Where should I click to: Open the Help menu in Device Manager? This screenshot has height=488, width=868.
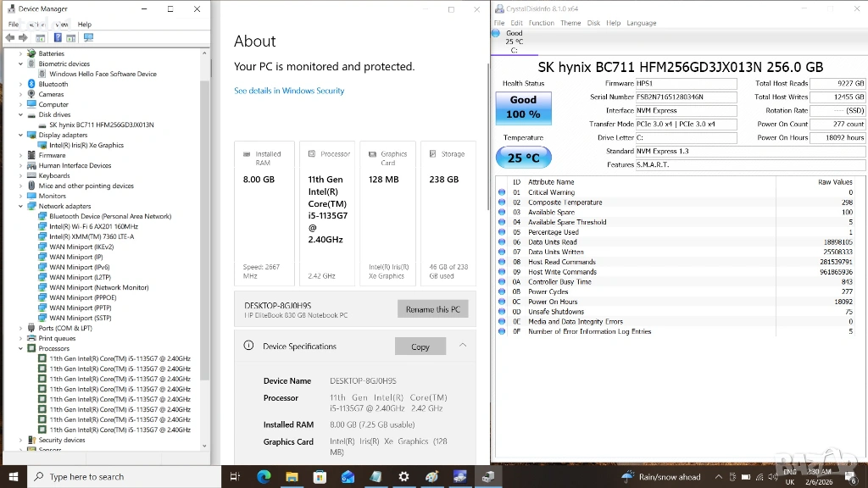(x=85, y=25)
